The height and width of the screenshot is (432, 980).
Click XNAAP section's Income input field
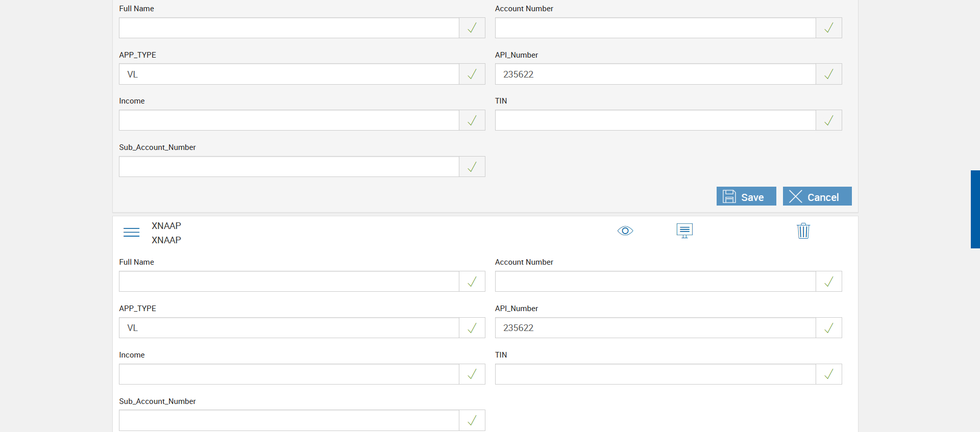coord(289,374)
